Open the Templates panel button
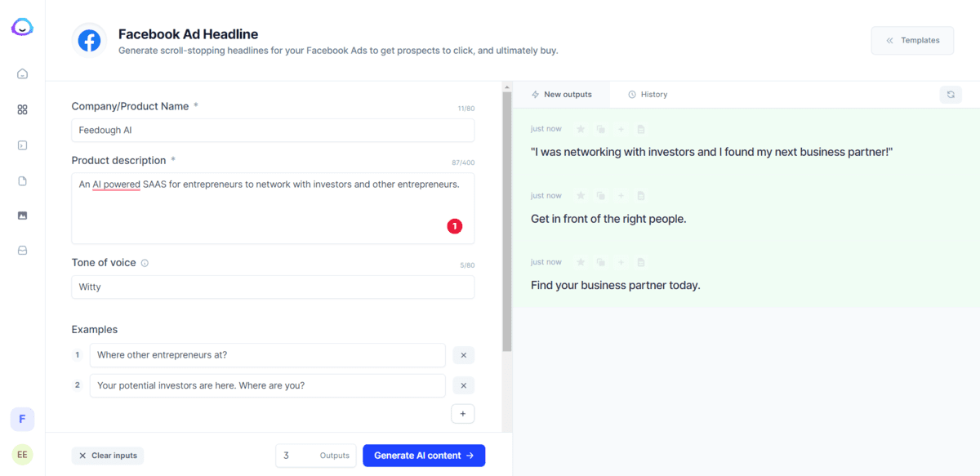980x476 pixels. (x=912, y=40)
